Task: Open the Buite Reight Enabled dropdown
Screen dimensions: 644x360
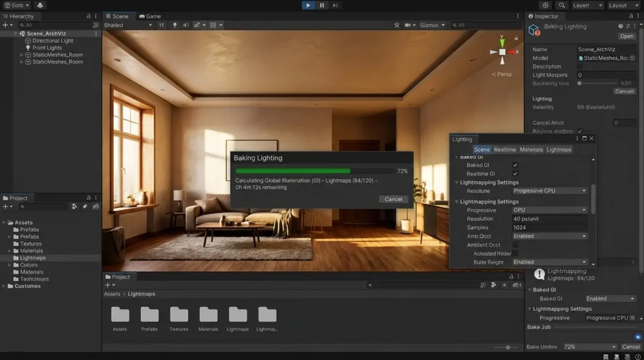Action: [x=550, y=262]
